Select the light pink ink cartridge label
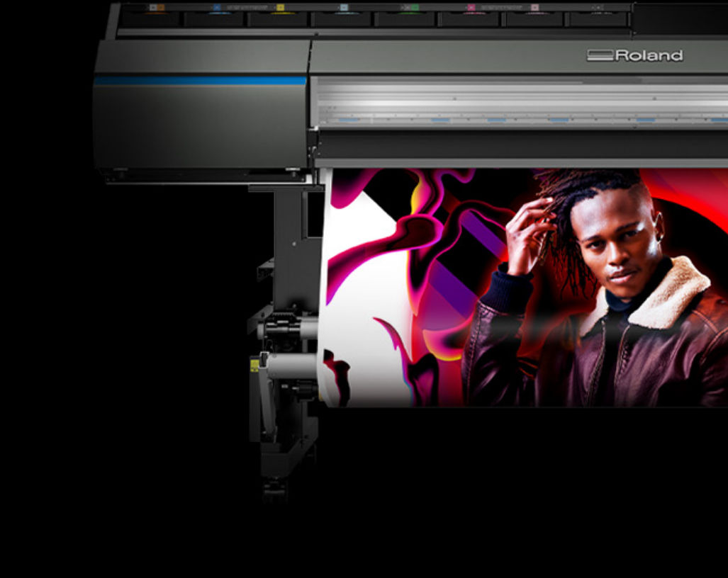 [534, 8]
